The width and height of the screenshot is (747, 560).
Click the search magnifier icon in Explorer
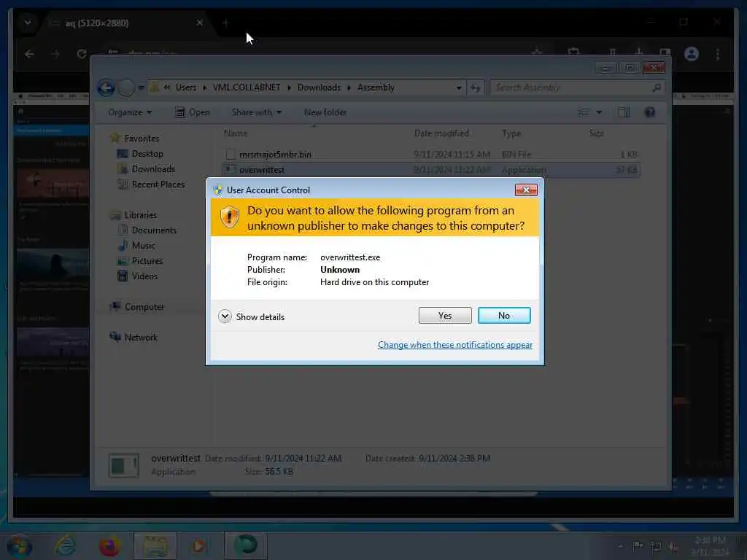point(657,87)
